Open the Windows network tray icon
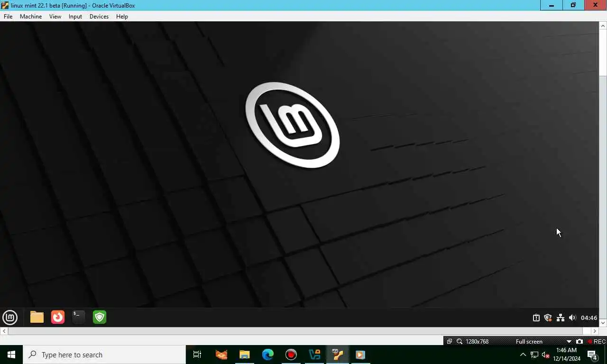 [x=534, y=355]
